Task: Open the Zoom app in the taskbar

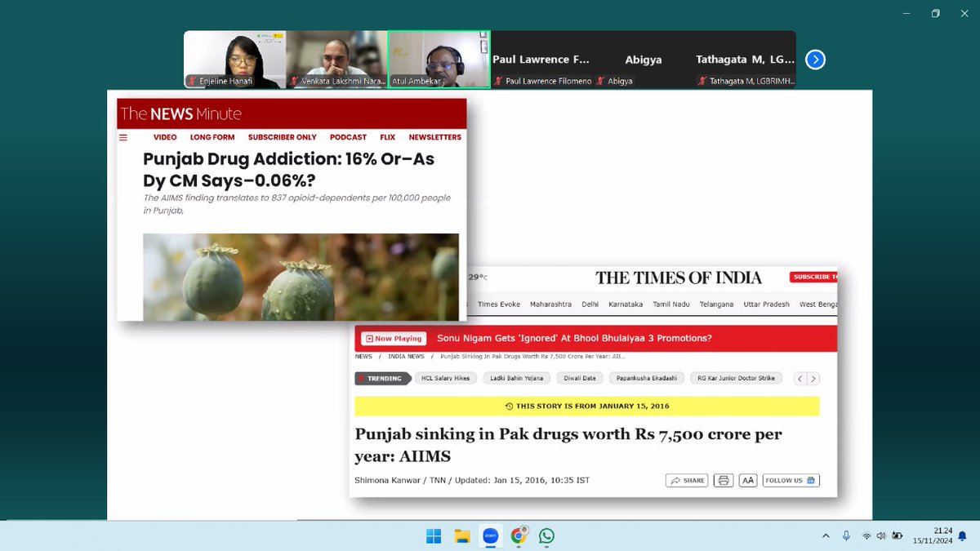Action: [490, 536]
